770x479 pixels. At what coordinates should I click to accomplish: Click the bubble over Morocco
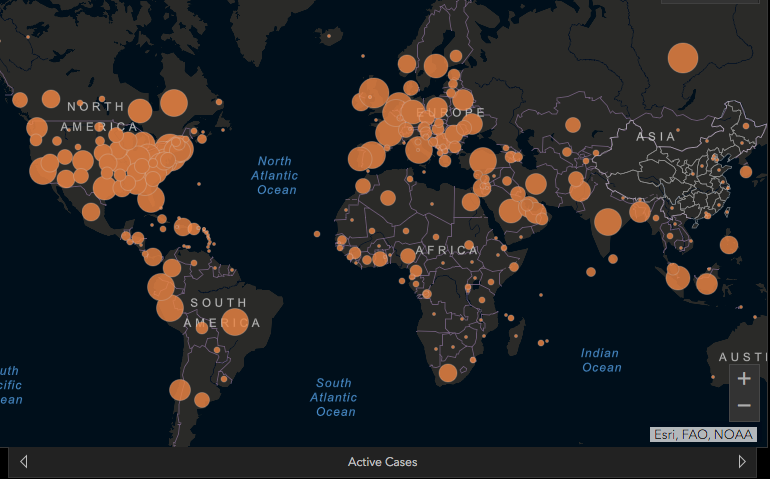[362, 186]
